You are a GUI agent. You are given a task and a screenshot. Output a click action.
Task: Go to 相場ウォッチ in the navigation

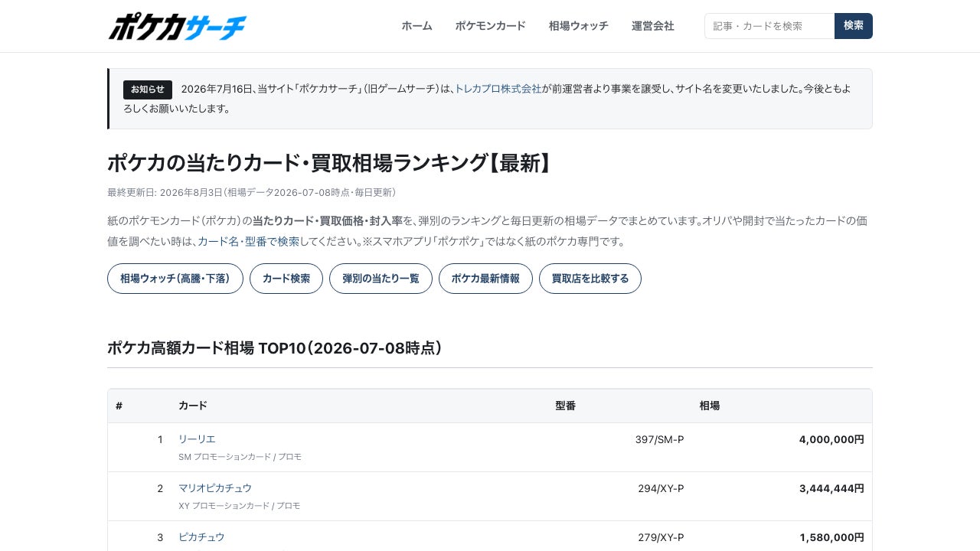(x=579, y=26)
